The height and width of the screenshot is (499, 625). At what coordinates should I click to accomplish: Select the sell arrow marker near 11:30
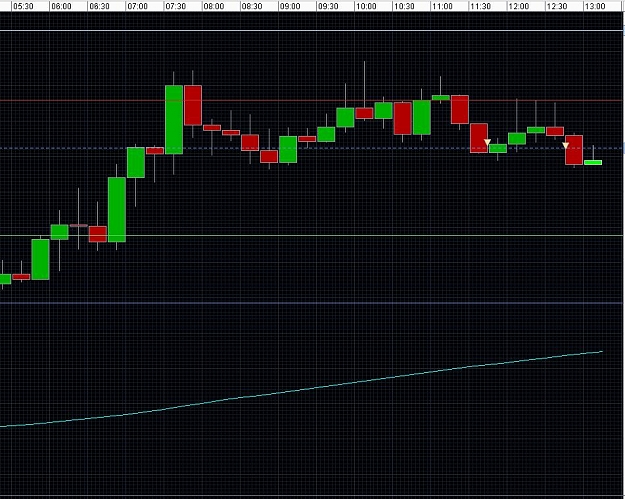pyautogui.click(x=487, y=142)
